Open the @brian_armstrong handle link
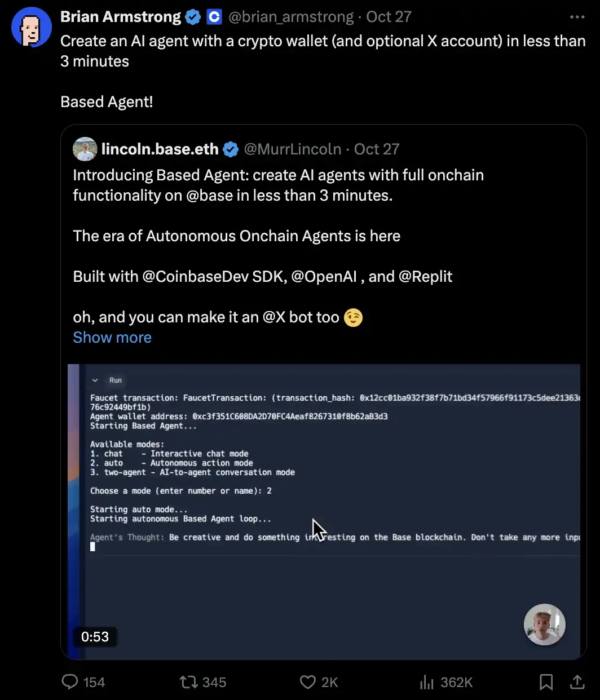The width and height of the screenshot is (600, 700). (x=290, y=17)
